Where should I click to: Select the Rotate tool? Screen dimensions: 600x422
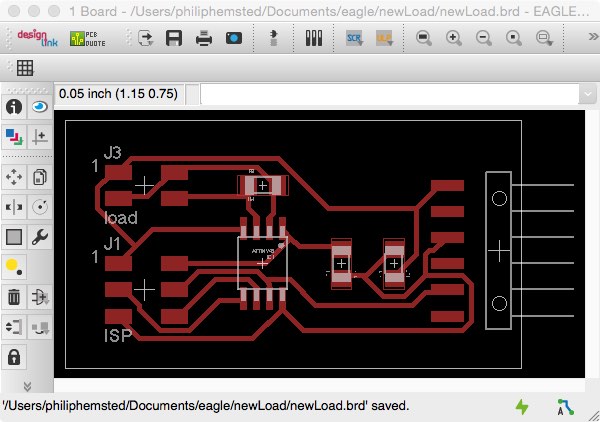point(39,207)
